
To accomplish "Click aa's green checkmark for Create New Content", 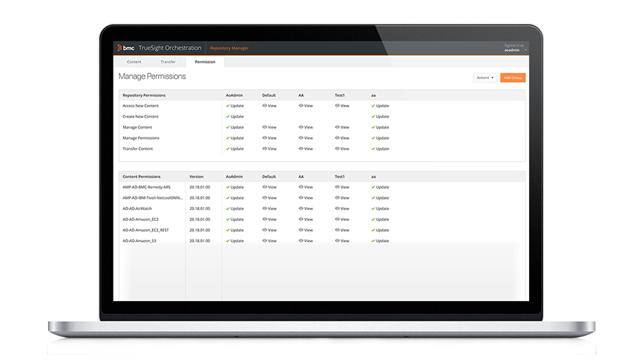I will click(373, 116).
